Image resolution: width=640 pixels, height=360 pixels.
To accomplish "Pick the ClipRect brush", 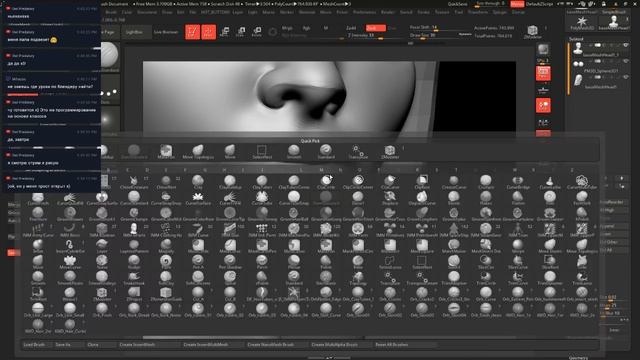I will pos(422,182).
